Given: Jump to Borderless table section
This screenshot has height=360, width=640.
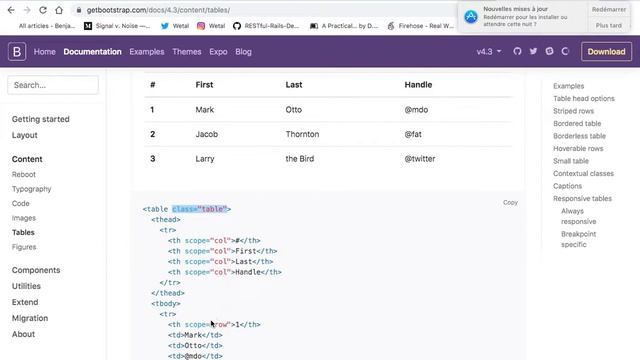Looking at the screenshot, I should click(579, 136).
